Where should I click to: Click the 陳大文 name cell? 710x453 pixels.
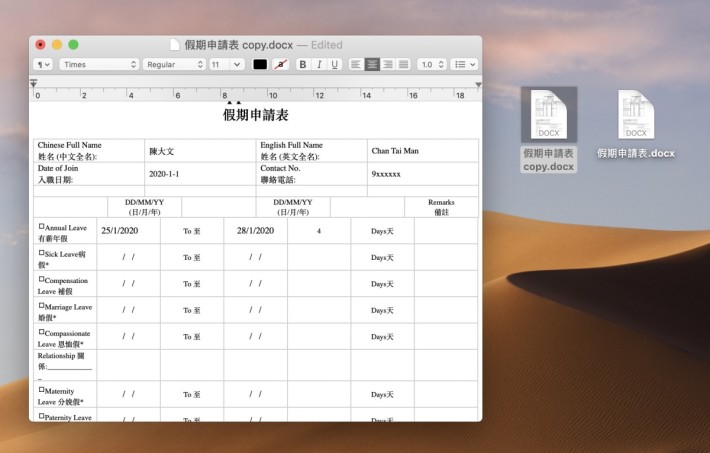(200, 151)
